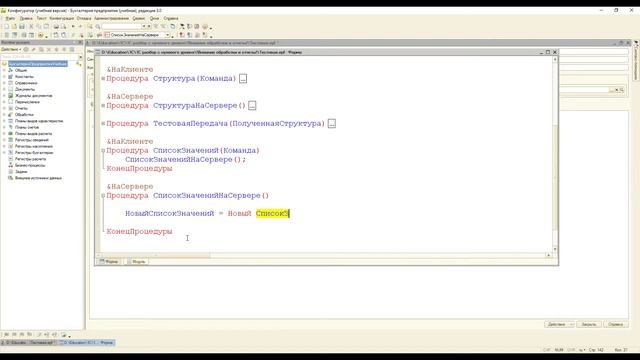Viewport: 640px width, 360px height.
Task: Open the Конфигурация menu
Action: pos(62,18)
